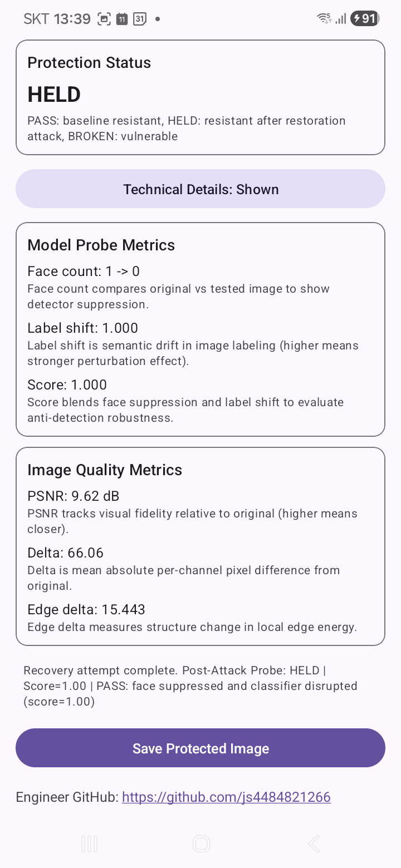Select the Image Quality Metrics heading
401x868 pixels.
105,470
